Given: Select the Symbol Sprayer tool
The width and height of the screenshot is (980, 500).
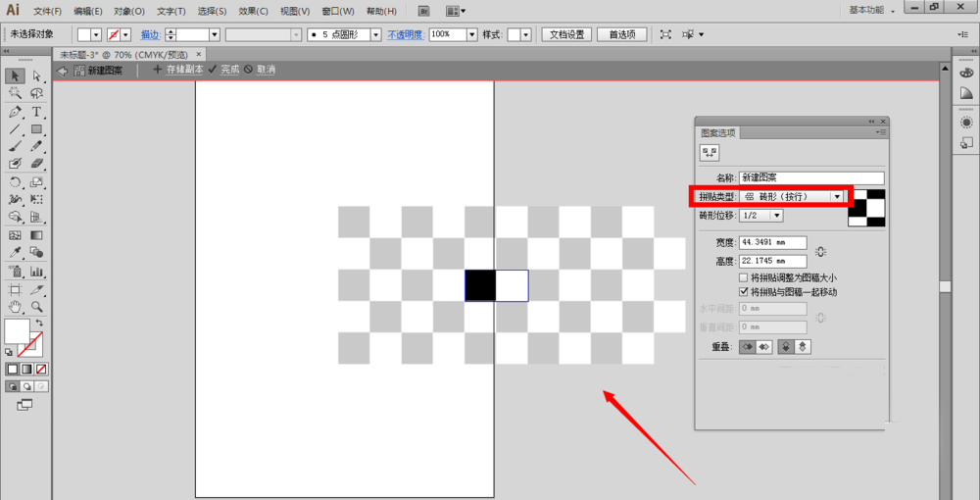Looking at the screenshot, I should (x=15, y=272).
